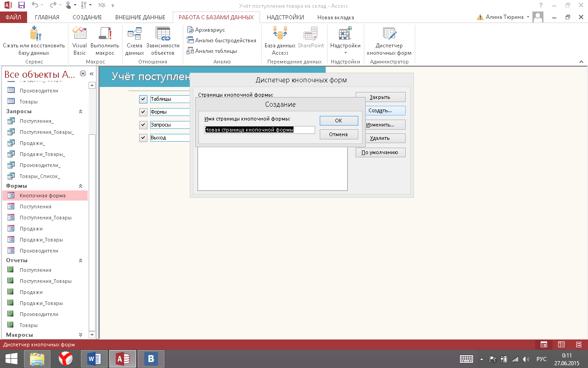This screenshot has width=588, height=368.
Task: Open navigation pane category dropdown arrow
Action: coord(83,74)
